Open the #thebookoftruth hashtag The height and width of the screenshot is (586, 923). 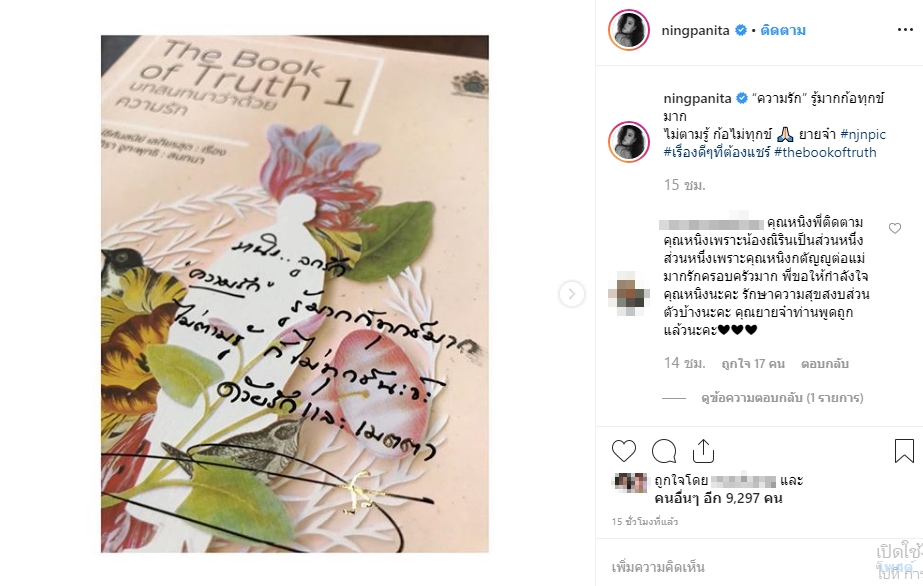coord(825,152)
